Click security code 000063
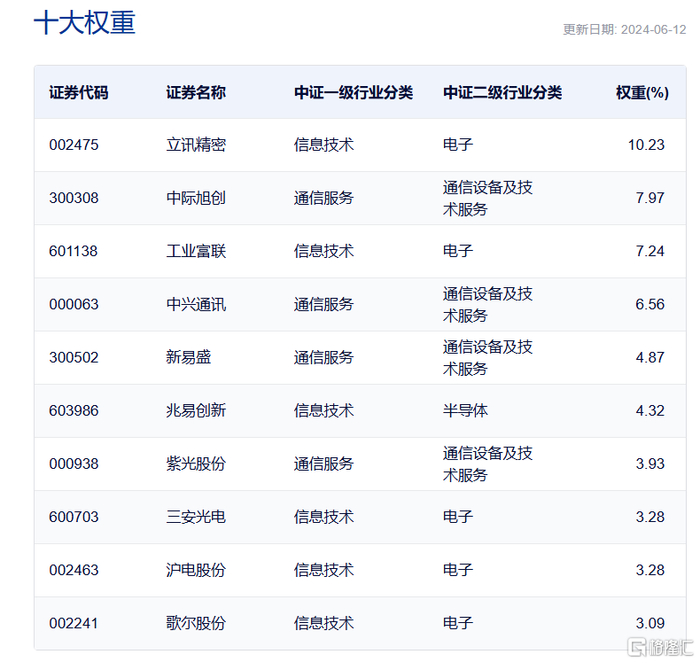The height and width of the screenshot is (663, 700). pos(74,304)
